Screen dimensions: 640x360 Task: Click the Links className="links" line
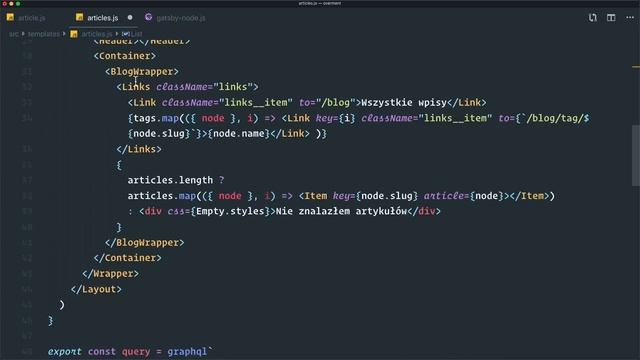[187, 87]
